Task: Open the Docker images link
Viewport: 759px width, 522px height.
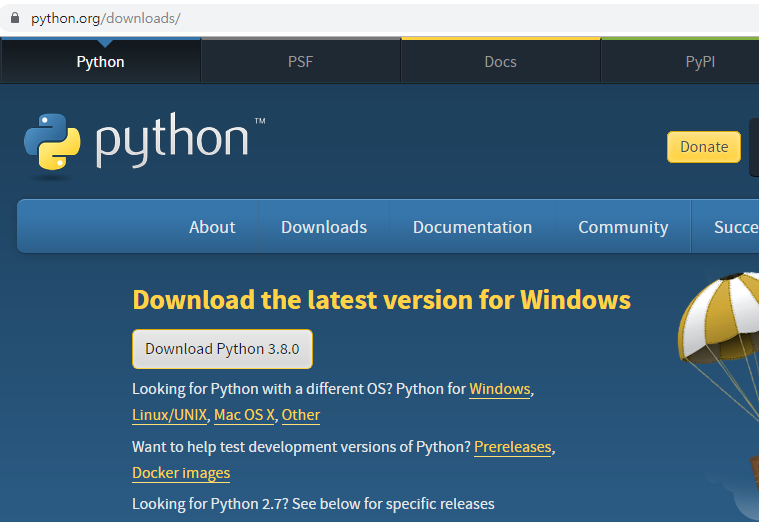Action: pyautogui.click(x=181, y=473)
